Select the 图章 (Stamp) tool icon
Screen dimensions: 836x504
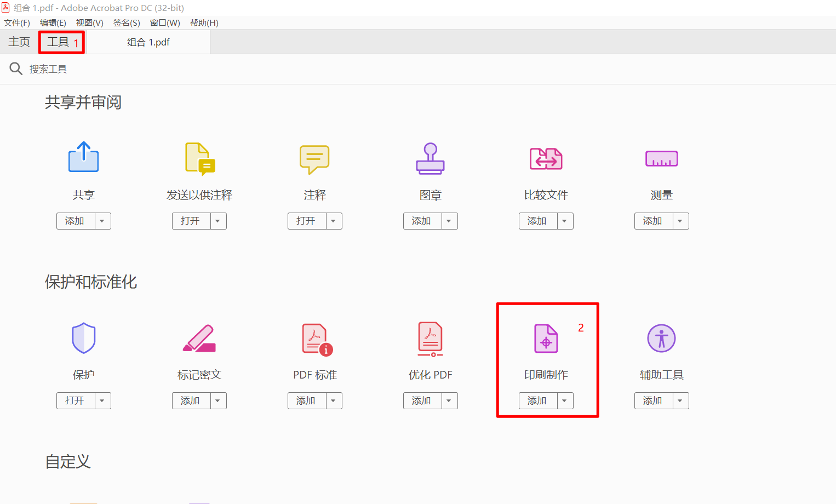[430, 159]
